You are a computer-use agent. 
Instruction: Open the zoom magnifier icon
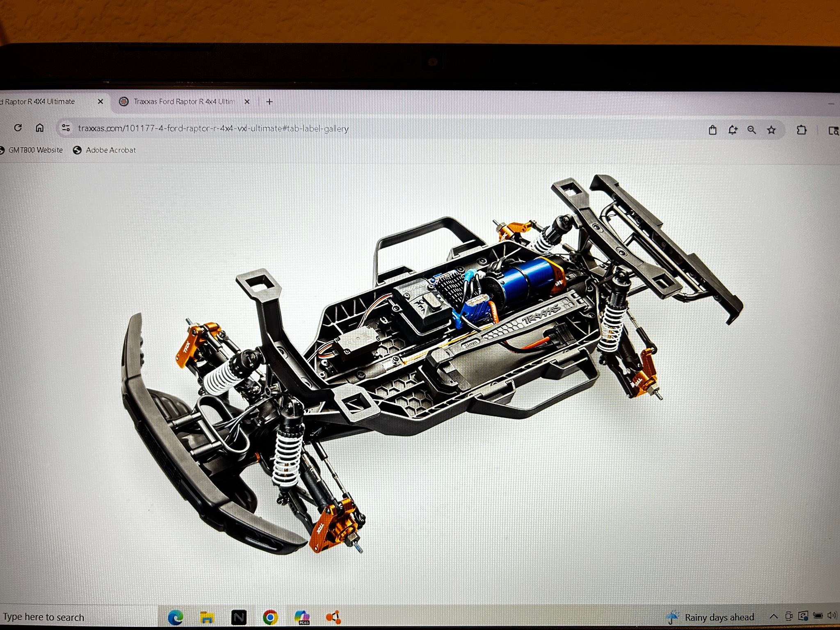point(751,130)
